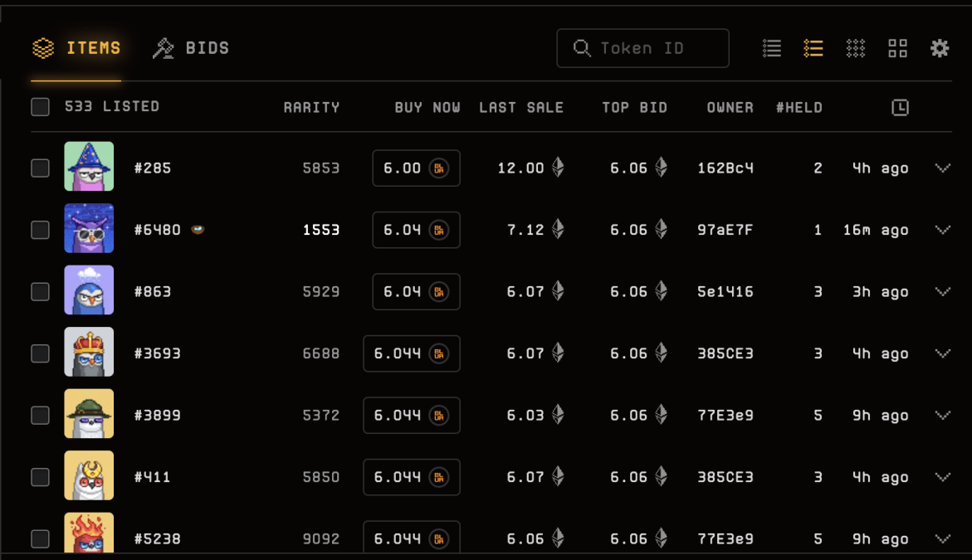Click the top bid ETH icon in #285 row

point(662,167)
